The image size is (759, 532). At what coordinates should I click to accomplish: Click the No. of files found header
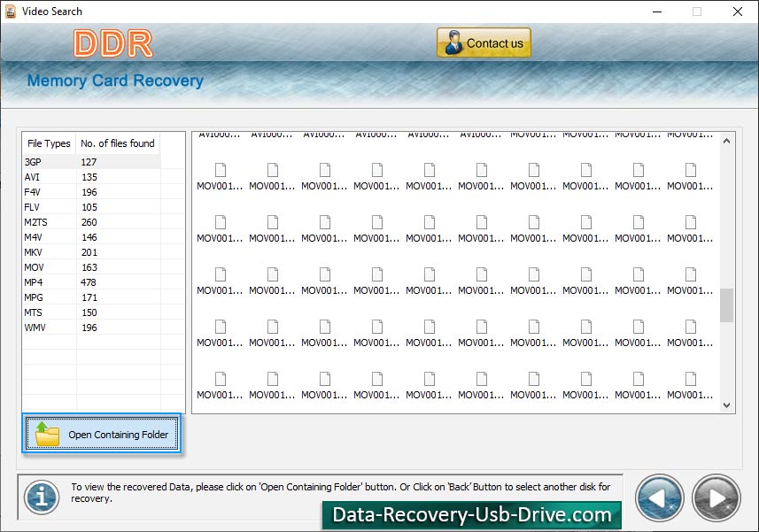[118, 143]
